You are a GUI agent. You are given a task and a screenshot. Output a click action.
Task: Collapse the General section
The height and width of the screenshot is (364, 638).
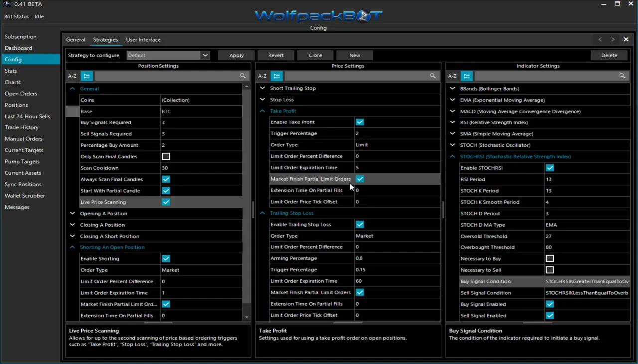coord(72,89)
